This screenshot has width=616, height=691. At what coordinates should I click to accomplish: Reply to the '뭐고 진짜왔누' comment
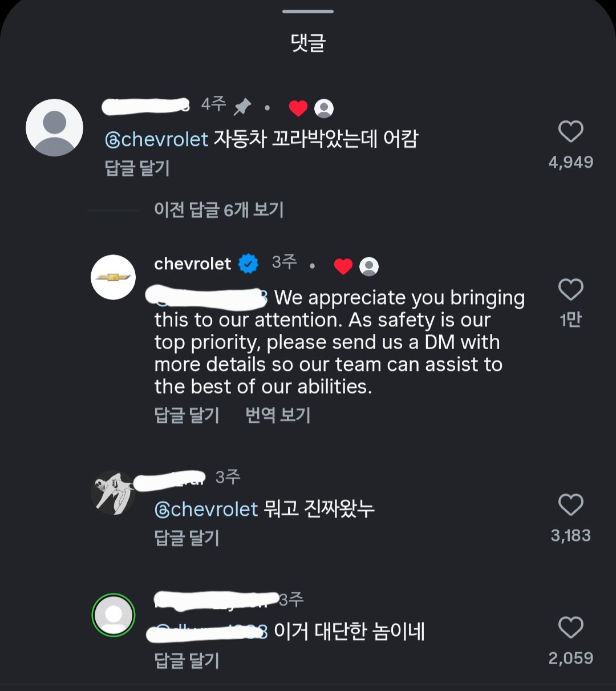click(187, 538)
